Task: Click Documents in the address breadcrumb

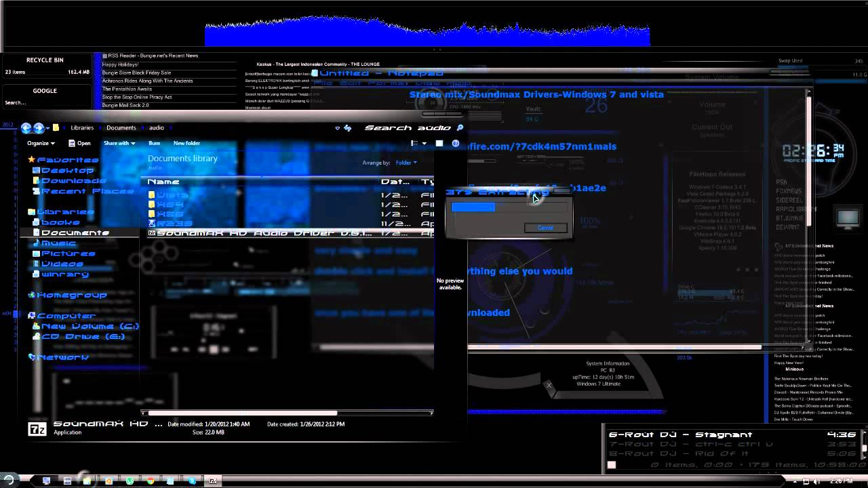Action: 121,127
